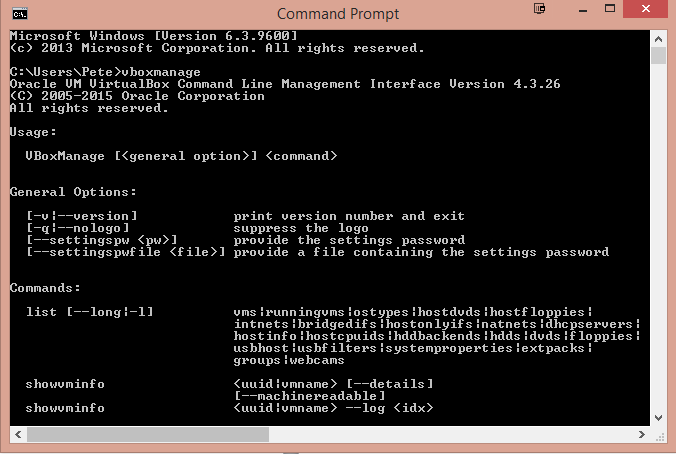The width and height of the screenshot is (676, 454).
Task: Click the 'C:\Users\Pete>vboxmanage' prompt line
Action: [105, 72]
